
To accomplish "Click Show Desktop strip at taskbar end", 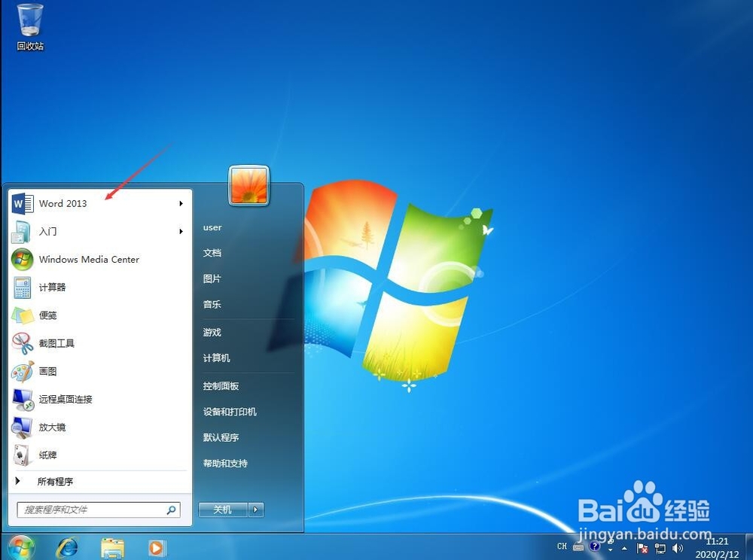I will 748,547.
